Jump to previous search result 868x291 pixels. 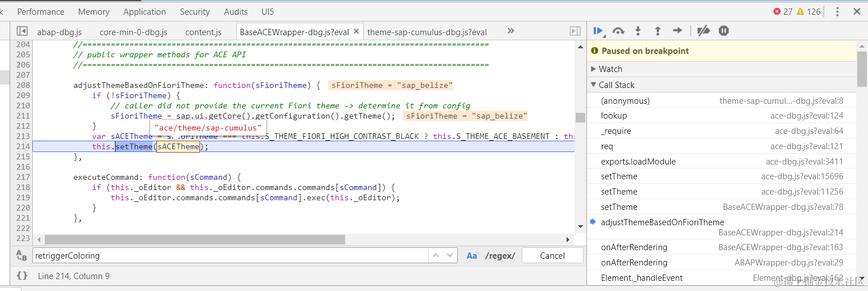coord(435,255)
